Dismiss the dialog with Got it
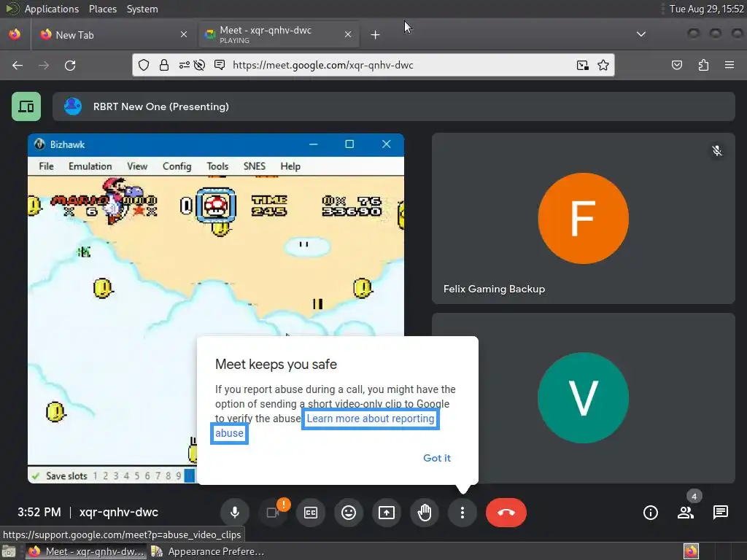The height and width of the screenshot is (560, 747). 437,458
